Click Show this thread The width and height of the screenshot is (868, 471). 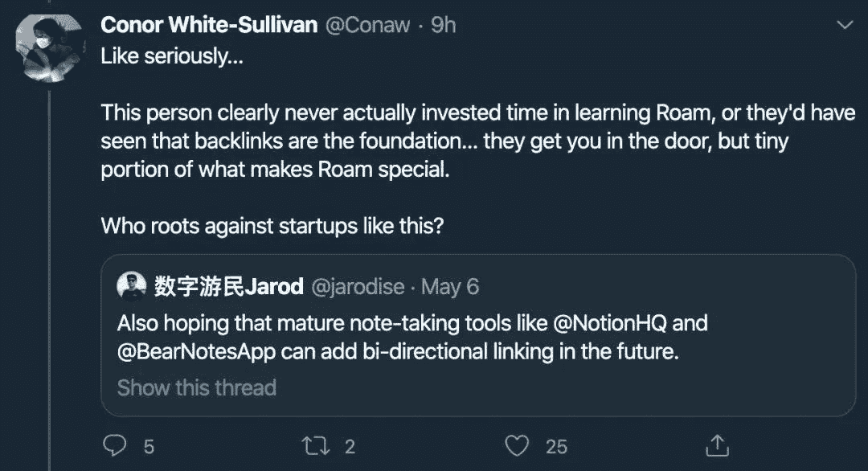click(x=197, y=387)
